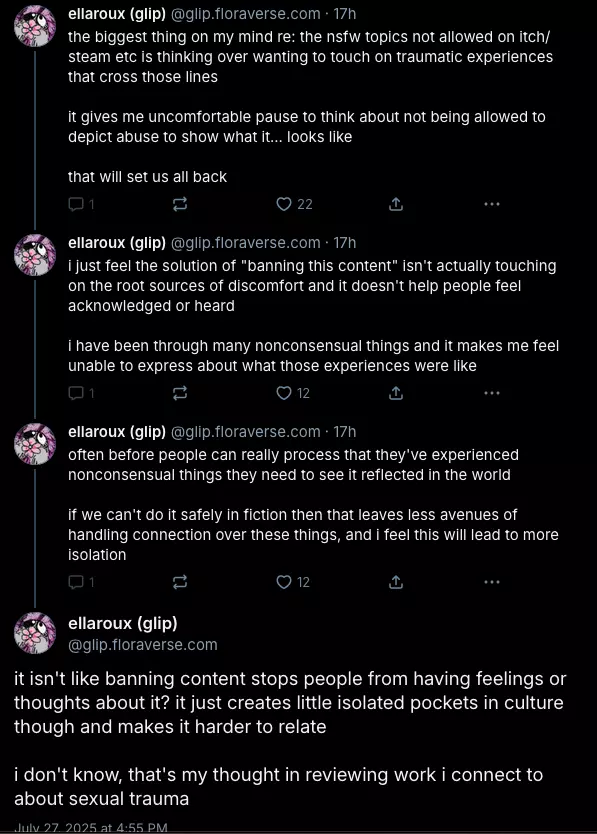This screenshot has height=834, width=597.
Task: View avatar of the main post author
Action: tap(35, 633)
